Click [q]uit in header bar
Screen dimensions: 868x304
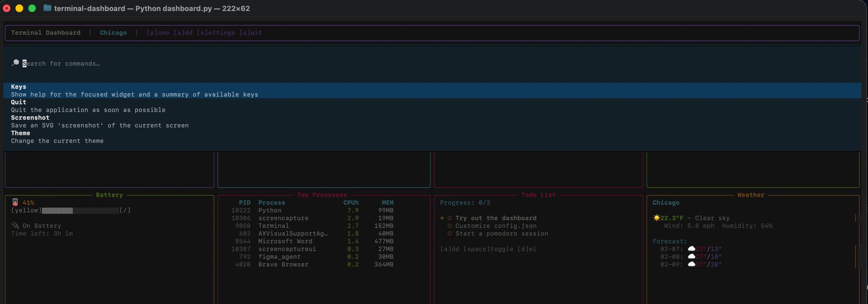250,33
